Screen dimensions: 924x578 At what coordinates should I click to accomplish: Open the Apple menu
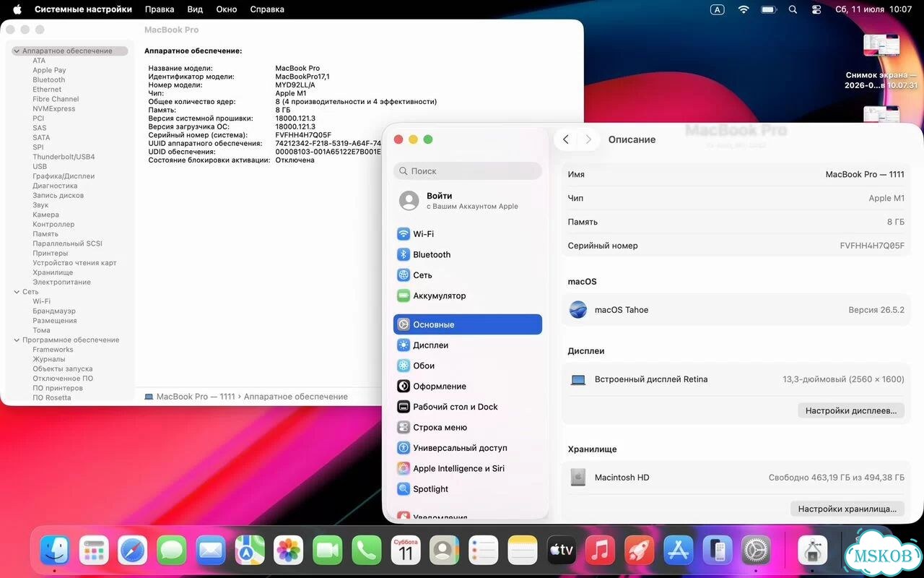17,9
